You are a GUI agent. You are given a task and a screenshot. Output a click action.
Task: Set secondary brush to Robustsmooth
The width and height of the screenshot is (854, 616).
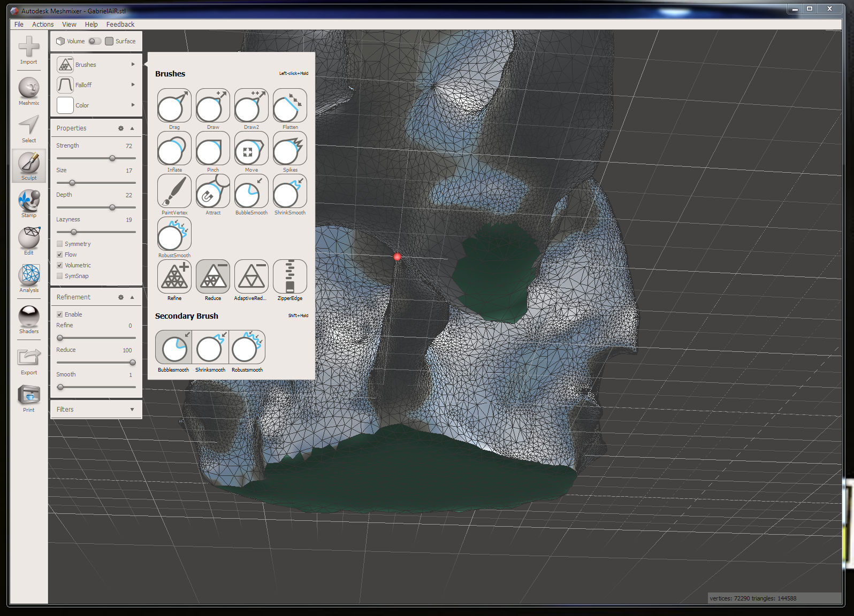click(x=247, y=347)
